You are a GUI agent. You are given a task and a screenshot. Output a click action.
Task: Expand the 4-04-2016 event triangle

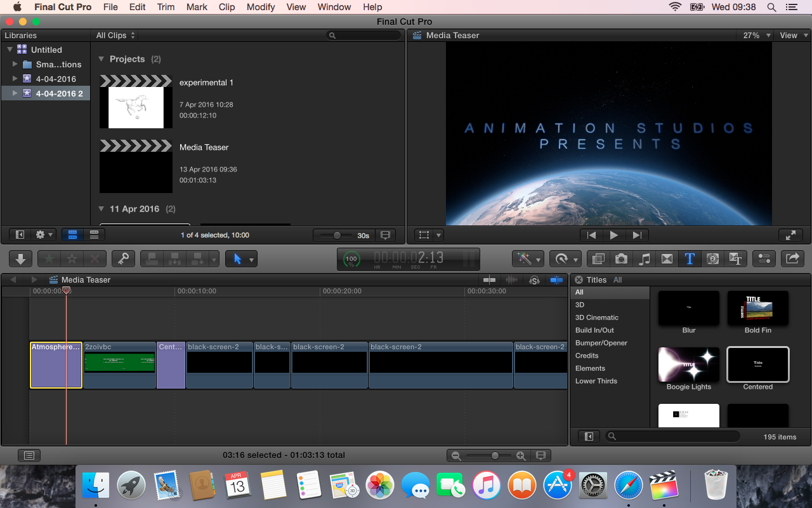pos(15,79)
